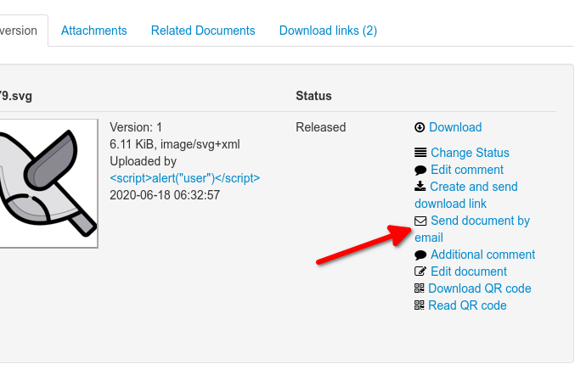Image resolution: width=586 pixels, height=392 pixels.
Task: Open the Change Status link
Action: 470,153
